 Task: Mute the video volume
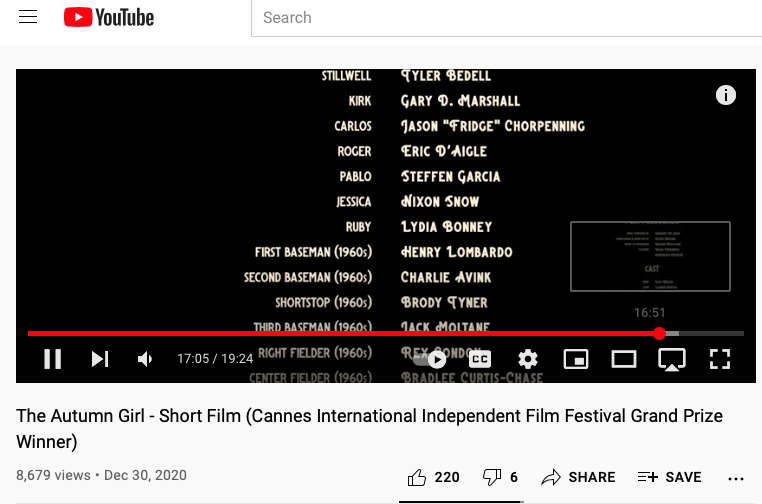click(145, 359)
